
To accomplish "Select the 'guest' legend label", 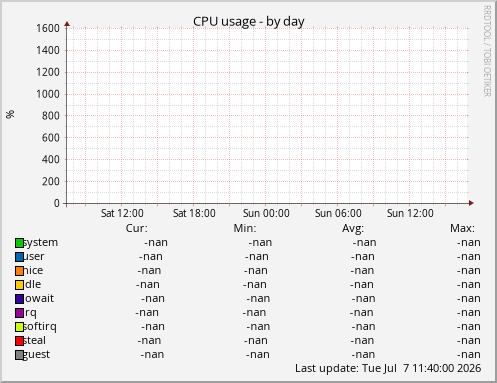I will [x=36, y=355].
